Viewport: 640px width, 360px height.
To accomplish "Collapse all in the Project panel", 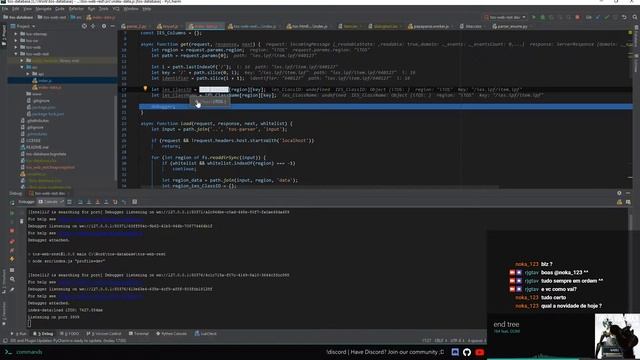I will click(93, 26).
